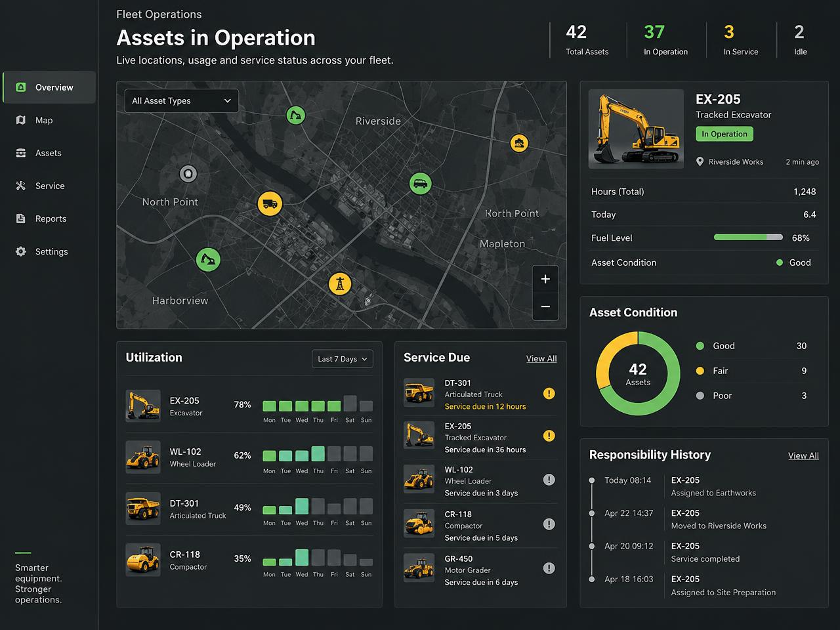The height and width of the screenshot is (630, 840).
Task: Click the gray alert icon for WL-102
Action: [549, 480]
